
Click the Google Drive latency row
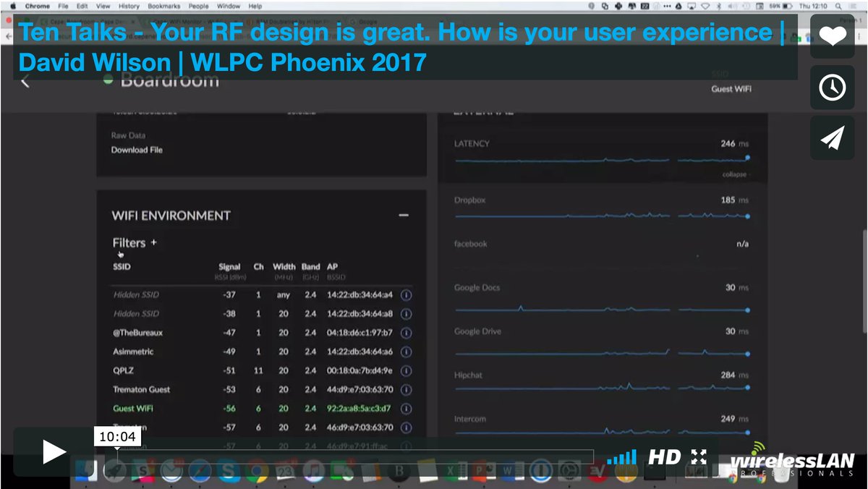point(600,341)
